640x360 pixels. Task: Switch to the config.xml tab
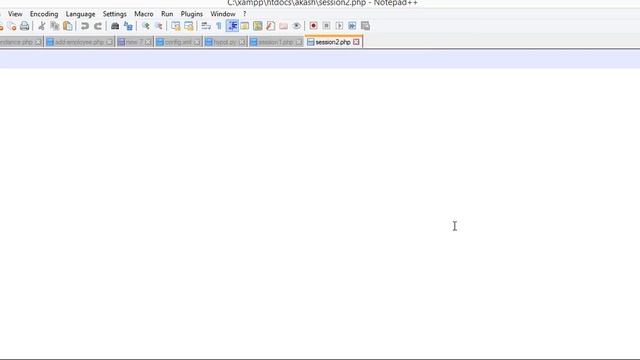click(178, 42)
